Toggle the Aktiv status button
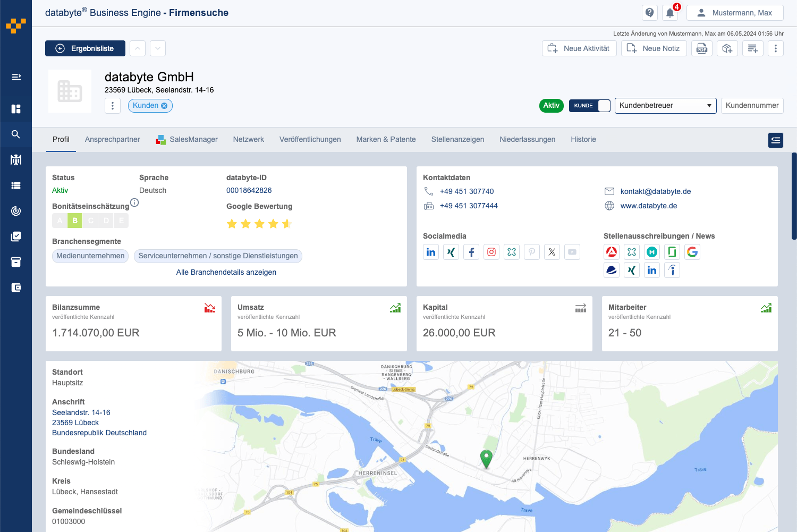This screenshot has width=797, height=532. (551, 105)
